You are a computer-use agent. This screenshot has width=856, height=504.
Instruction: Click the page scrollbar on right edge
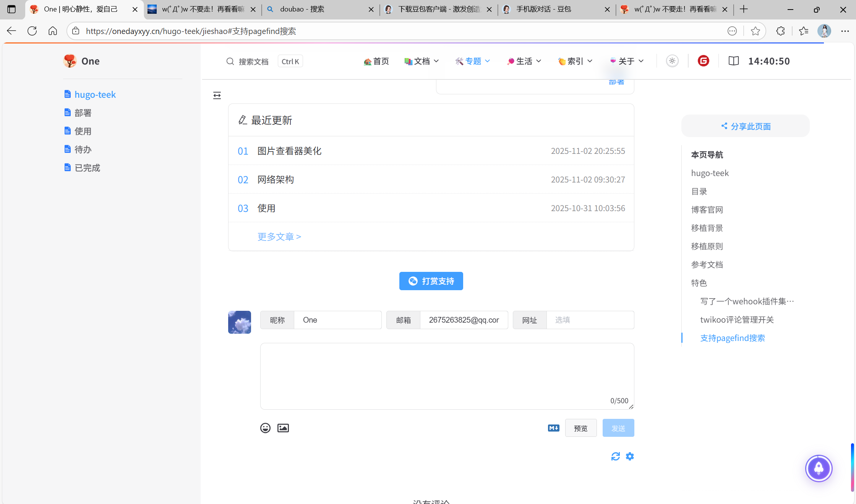(852, 468)
